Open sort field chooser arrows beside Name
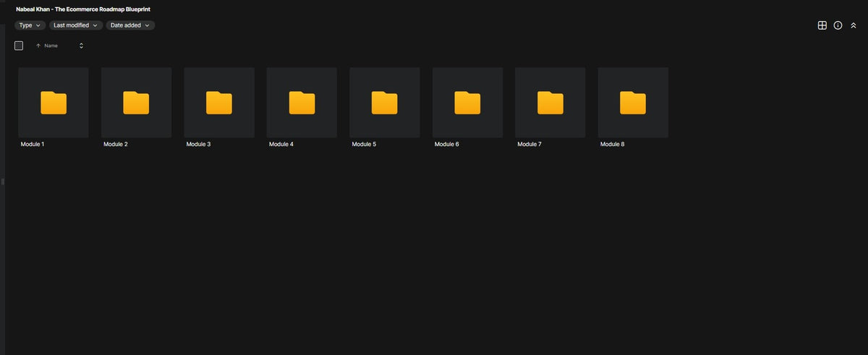 (81, 46)
